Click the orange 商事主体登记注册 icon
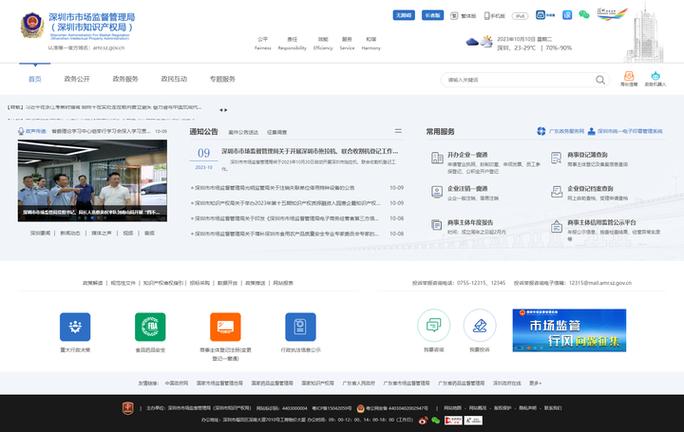Viewport: 684px width, 432px height. [x=225, y=326]
